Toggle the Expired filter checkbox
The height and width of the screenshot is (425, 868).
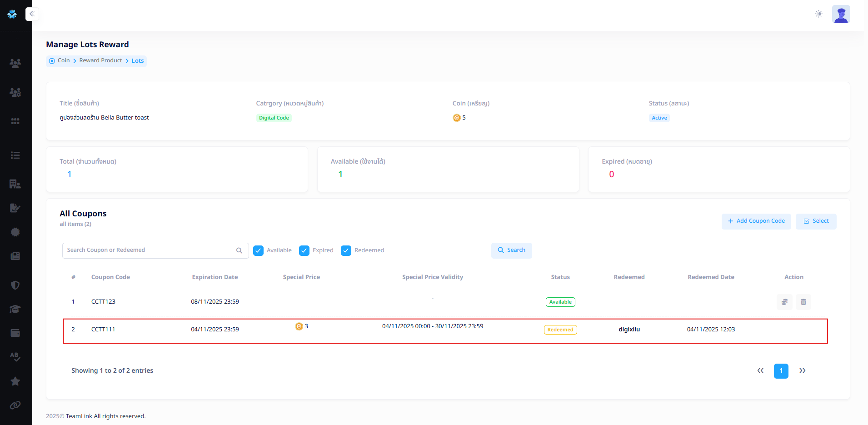click(x=304, y=250)
